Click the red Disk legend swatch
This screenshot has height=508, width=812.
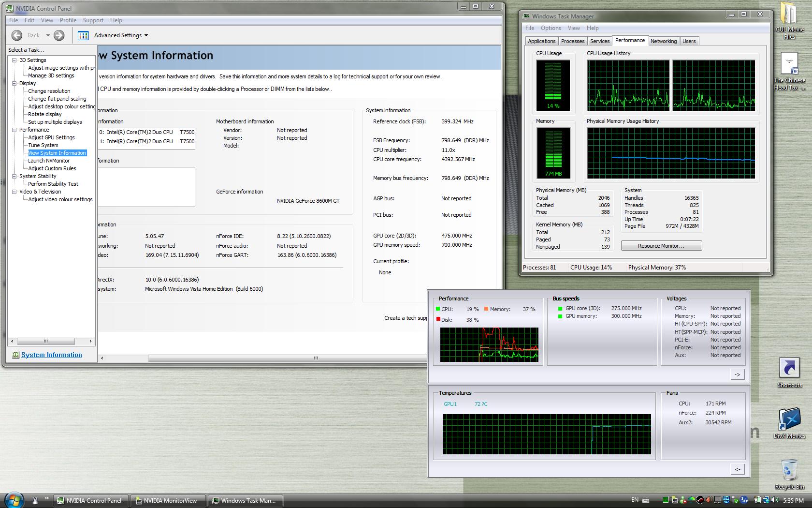point(438,319)
